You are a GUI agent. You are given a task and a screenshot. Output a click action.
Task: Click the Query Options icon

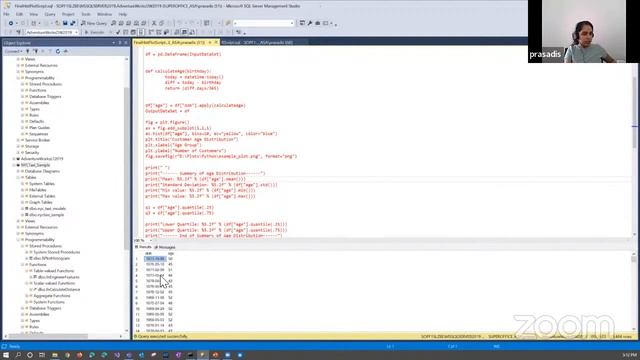(133, 32)
